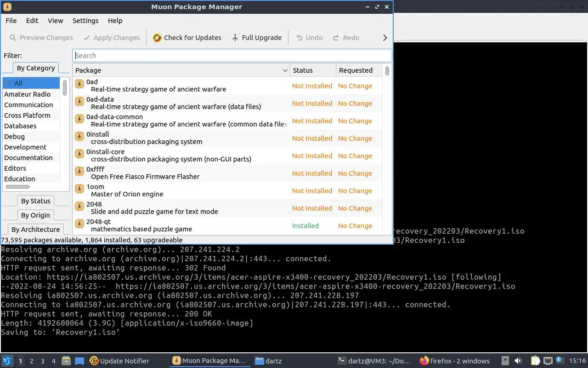
Task: Switch to Firefox windows in the taskbar
Action: [455, 361]
